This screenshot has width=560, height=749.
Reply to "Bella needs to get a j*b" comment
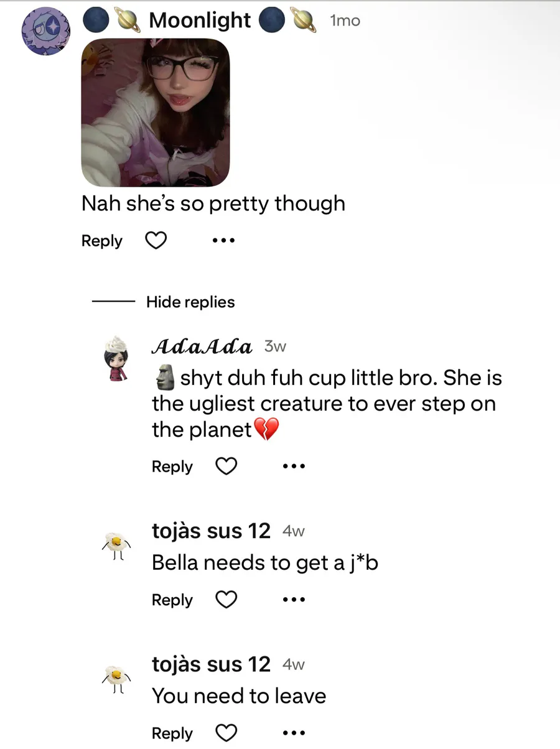click(172, 600)
